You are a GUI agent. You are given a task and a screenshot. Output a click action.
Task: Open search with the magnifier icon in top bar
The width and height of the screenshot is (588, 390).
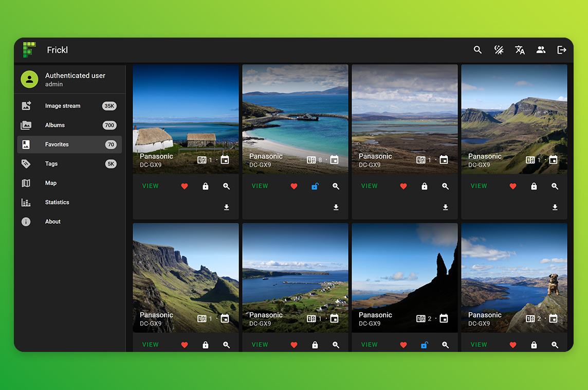pos(477,50)
